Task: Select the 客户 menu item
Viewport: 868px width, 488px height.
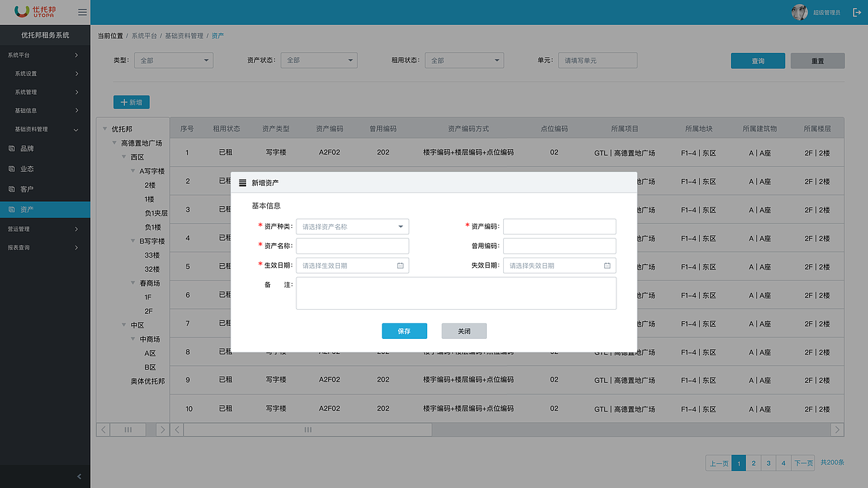Action: 45,189
